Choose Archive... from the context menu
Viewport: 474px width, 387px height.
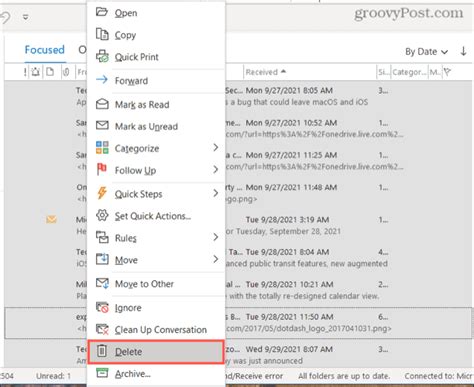tap(156, 374)
